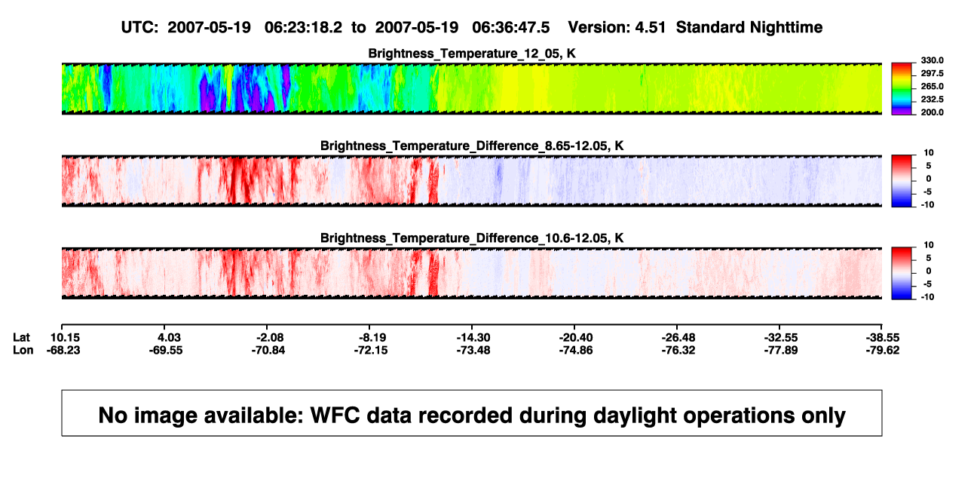
Task: Click longitude value -79.62
Action: click(x=882, y=351)
